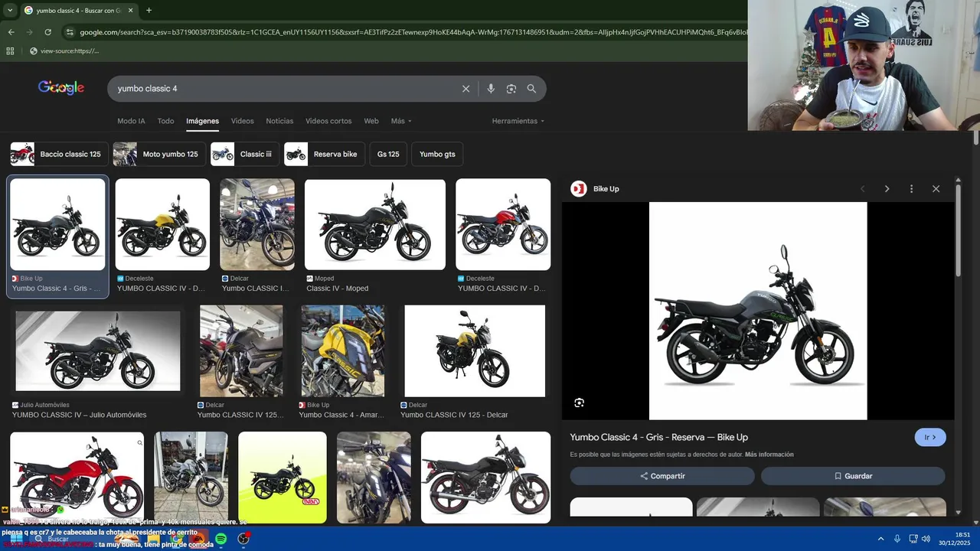Screen dimensions: 980x551
Task: Open Spotify from the taskbar
Action: tap(220, 539)
